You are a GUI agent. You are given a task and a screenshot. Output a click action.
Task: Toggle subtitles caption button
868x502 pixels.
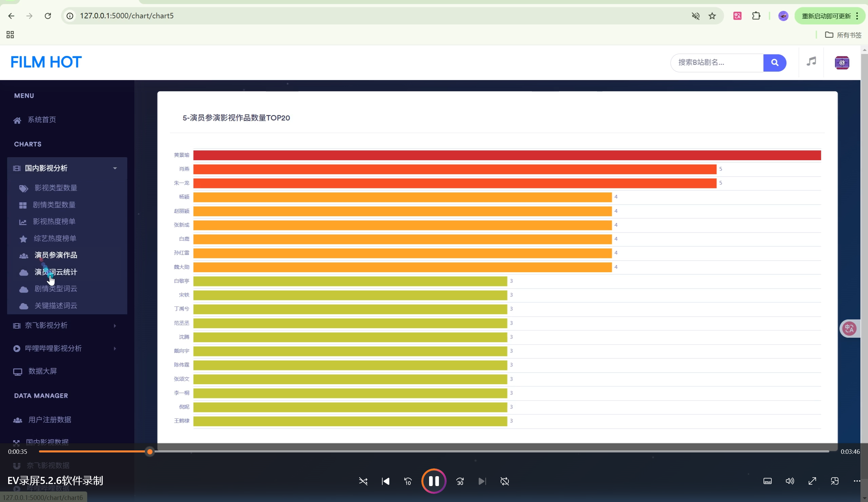pyautogui.click(x=767, y=481)
